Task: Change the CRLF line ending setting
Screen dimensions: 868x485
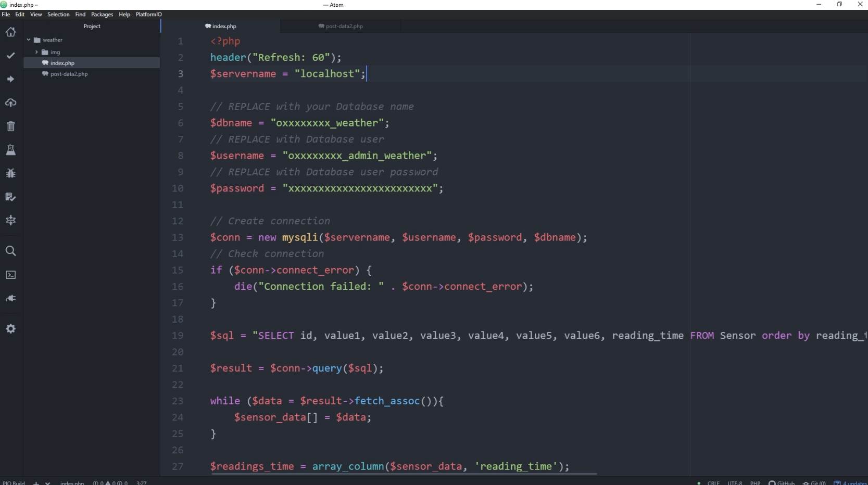Action: pyautogui.click(x=713, y=483)
